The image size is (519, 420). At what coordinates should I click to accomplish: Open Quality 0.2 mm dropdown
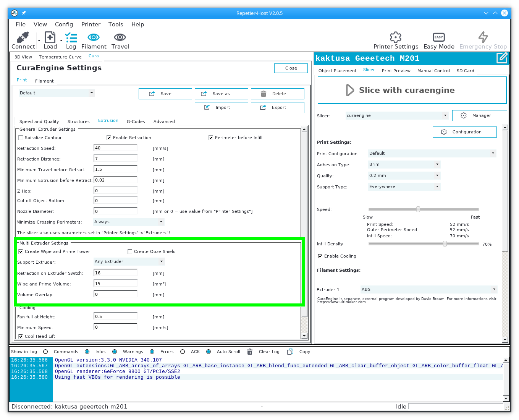pos(404,175)
